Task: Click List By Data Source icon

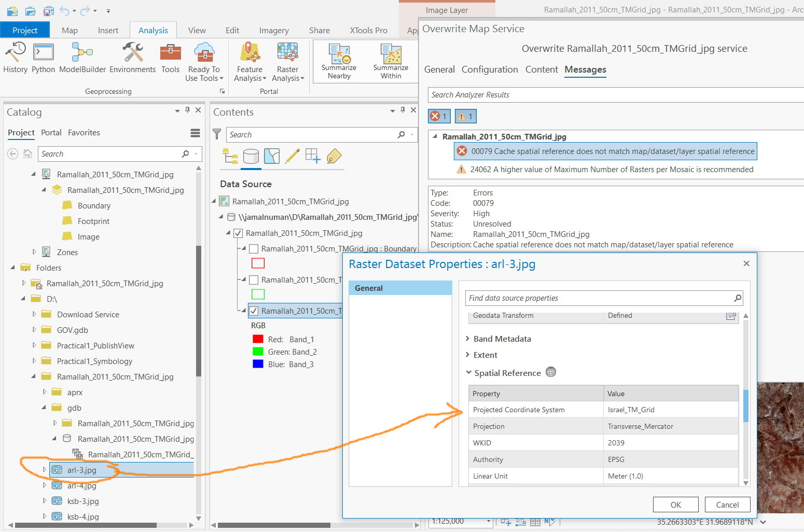Action: 251,156
